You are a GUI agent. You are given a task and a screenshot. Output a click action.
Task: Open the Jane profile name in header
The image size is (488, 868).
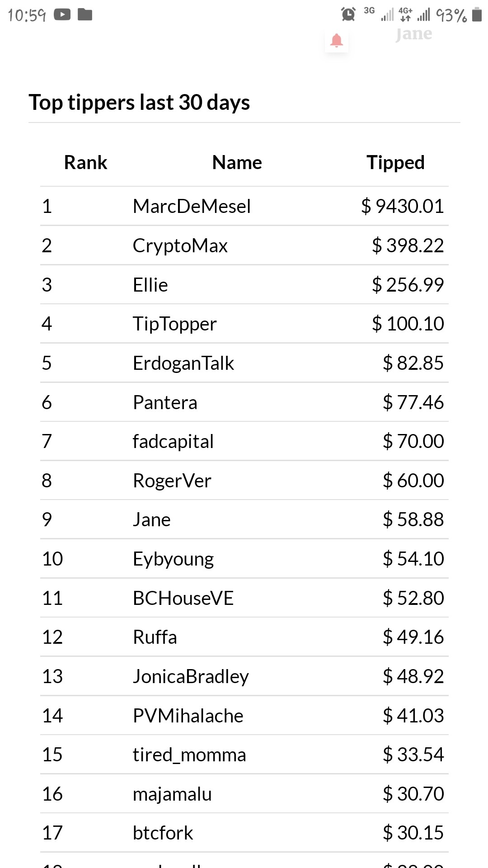(414, 34)
